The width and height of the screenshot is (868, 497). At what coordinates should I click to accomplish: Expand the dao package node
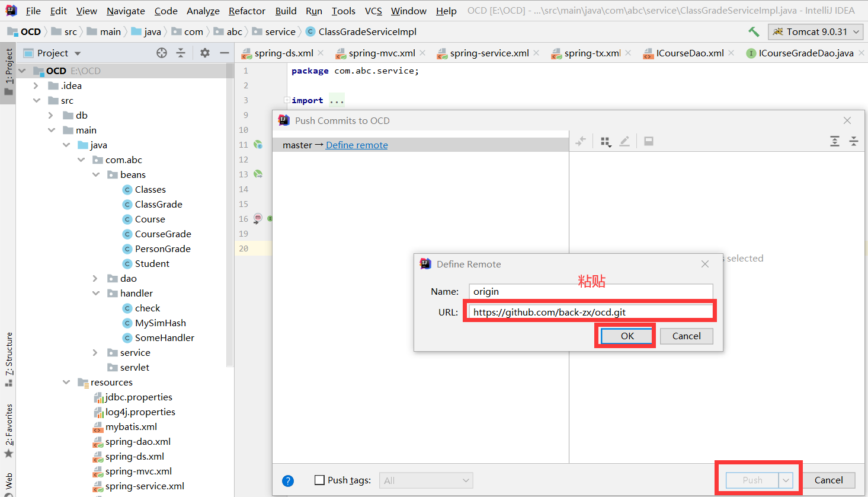tap(95, 278)
